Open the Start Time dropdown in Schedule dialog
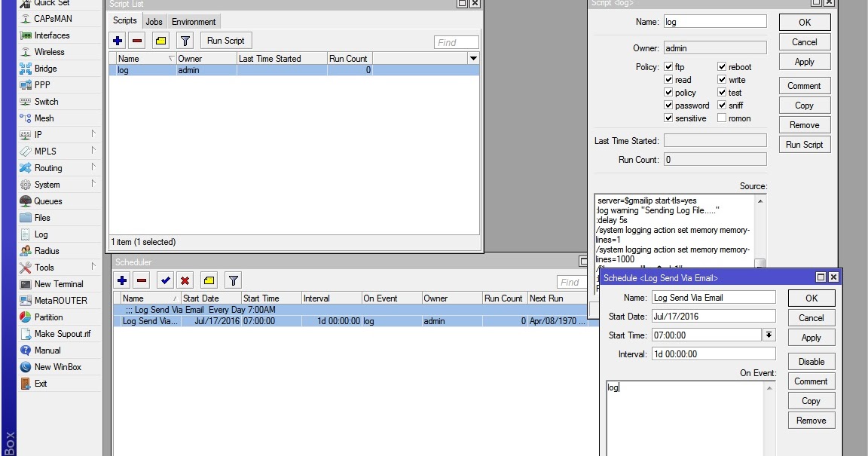 tap(768, 335)
